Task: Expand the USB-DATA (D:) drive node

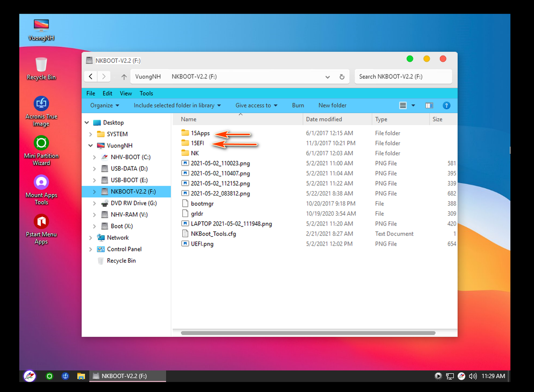Action: pyautogui.click(x=94, y=169)
